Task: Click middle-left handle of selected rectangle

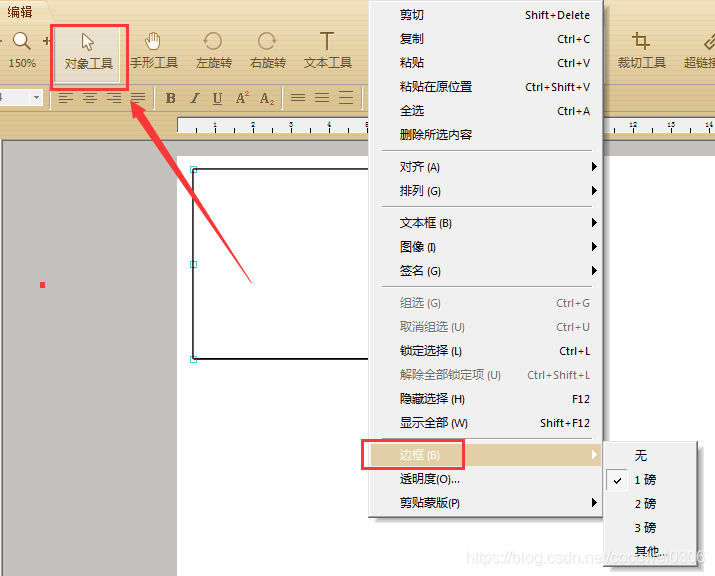Action: click(x=193, y=265)
